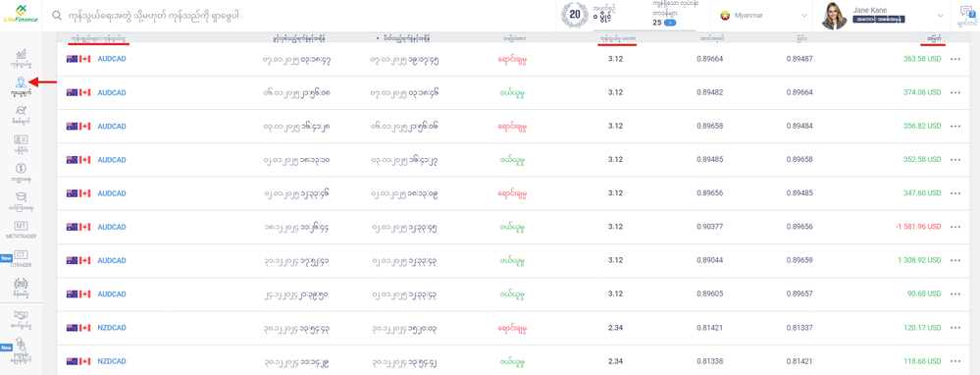The height and width of the screenshot is (375, 980).
Task: Open actions menu for 90.68 USD row
Action: (x=955, y=295)
